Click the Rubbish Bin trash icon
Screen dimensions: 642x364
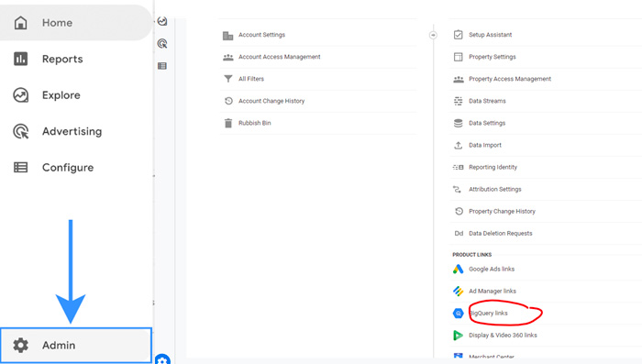tap(228, 123)
